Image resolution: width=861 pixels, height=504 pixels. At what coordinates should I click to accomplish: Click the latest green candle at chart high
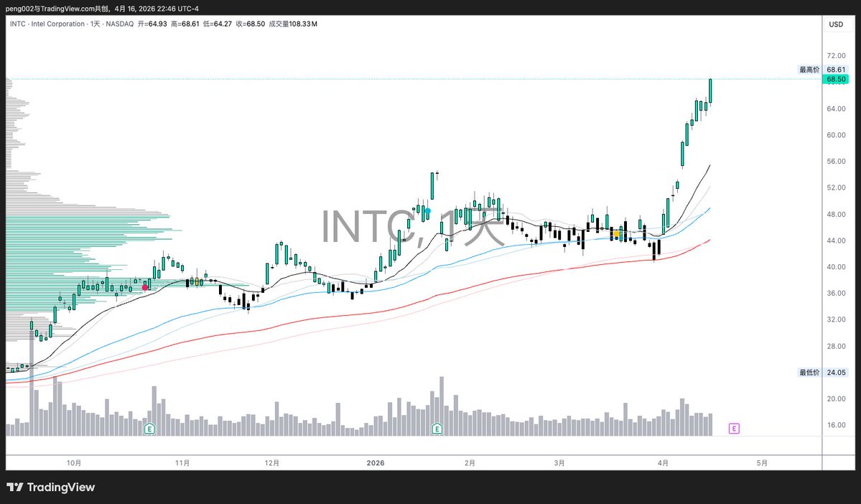coord(710,90)
